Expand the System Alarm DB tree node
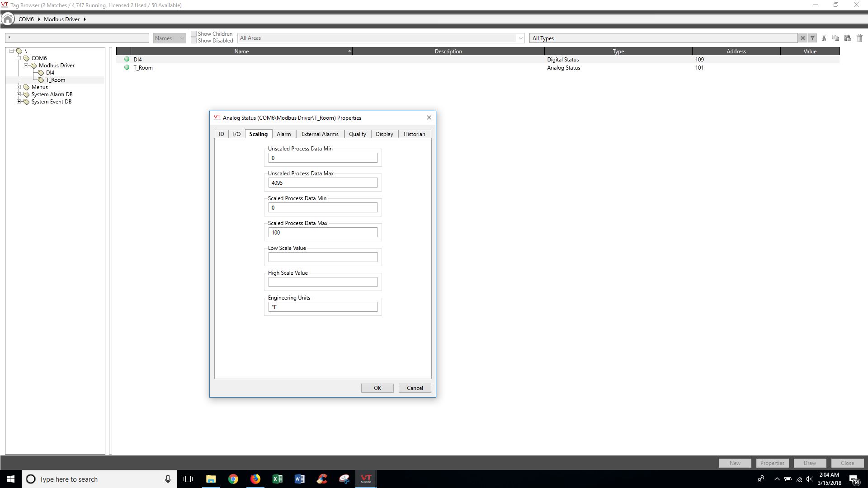868x488 pixels. point(19,94)
